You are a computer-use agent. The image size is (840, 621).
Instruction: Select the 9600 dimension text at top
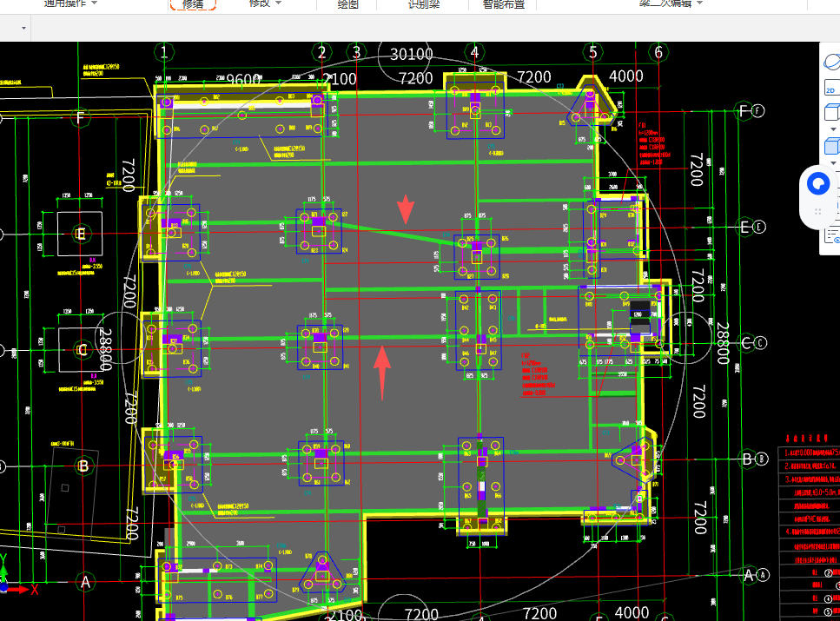[243, 79]
